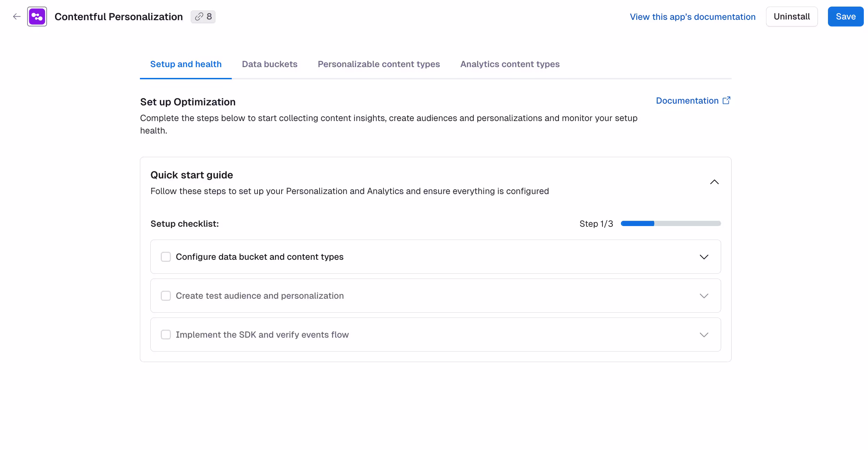Expand Implement the SDK step chevron
868x450 pixels.
point(704,335)
